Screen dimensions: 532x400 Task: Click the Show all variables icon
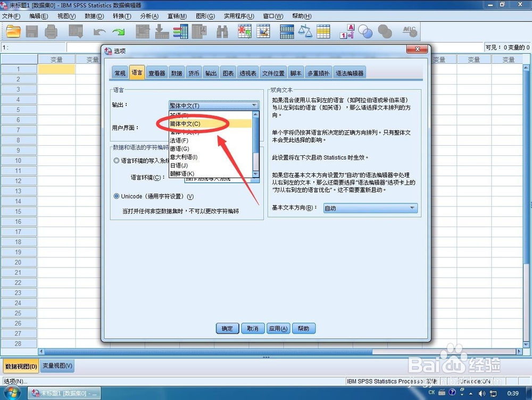point(385,31)
